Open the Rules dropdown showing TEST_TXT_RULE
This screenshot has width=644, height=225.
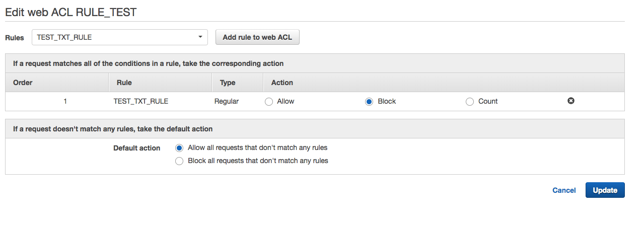pos(120,37)
